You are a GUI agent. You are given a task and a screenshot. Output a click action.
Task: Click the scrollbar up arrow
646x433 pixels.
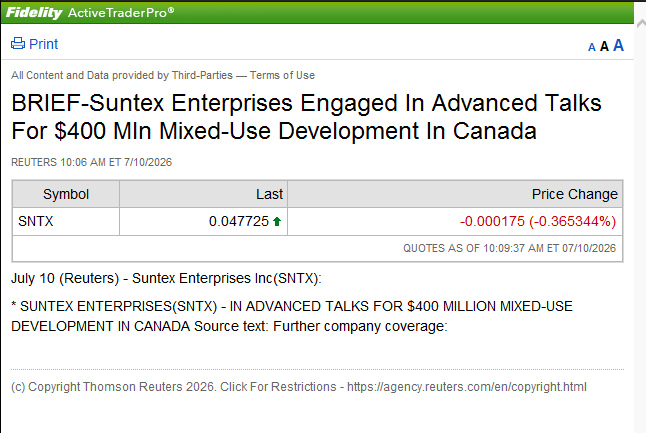641,23
